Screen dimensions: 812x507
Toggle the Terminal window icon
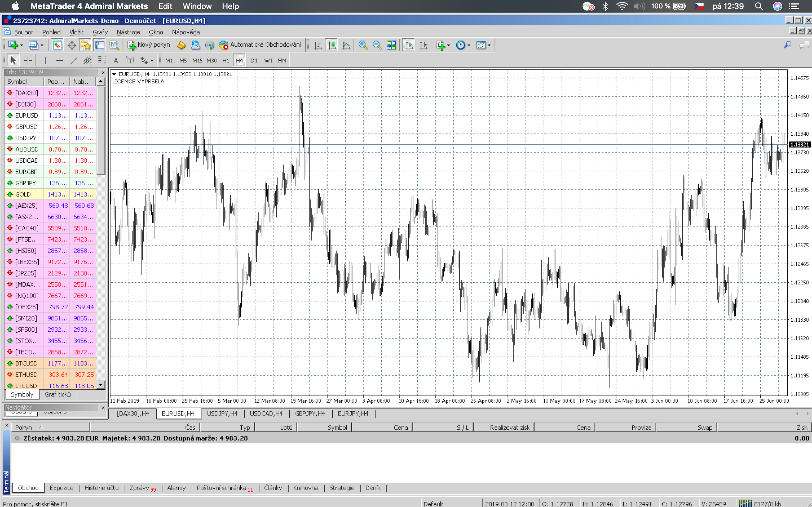(x=100, y=44)
